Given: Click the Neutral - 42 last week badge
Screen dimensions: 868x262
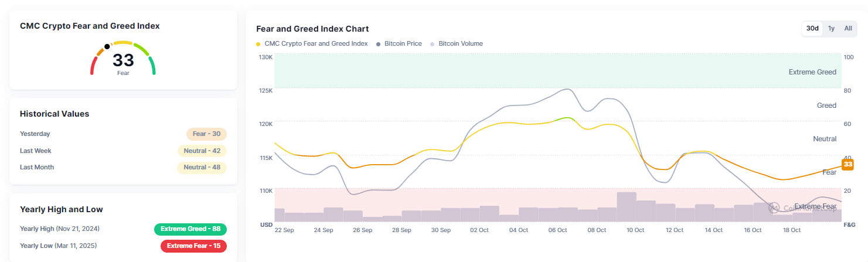Looking at the screenshot, I should point(202,151).
